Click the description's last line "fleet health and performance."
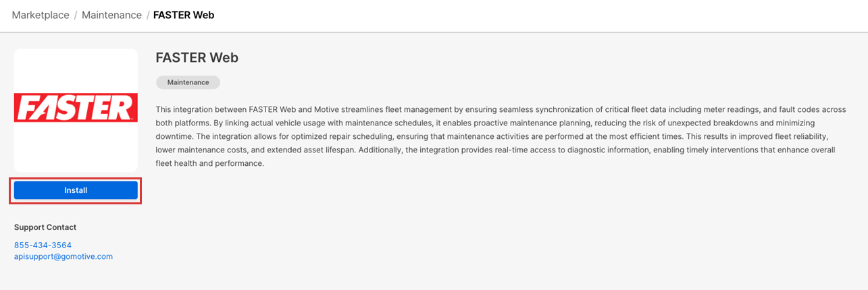Viewport: 868px width, 290px height. pos(209,164)
